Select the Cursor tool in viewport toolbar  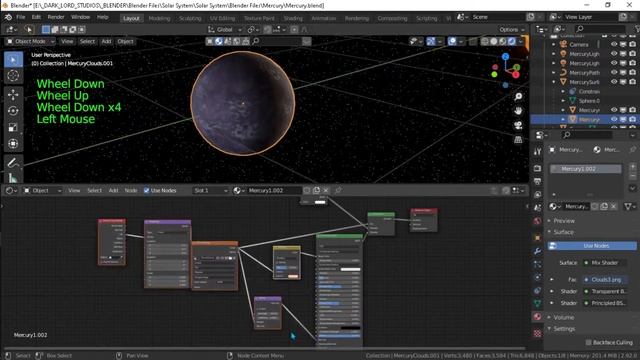[x=13, y=76]
